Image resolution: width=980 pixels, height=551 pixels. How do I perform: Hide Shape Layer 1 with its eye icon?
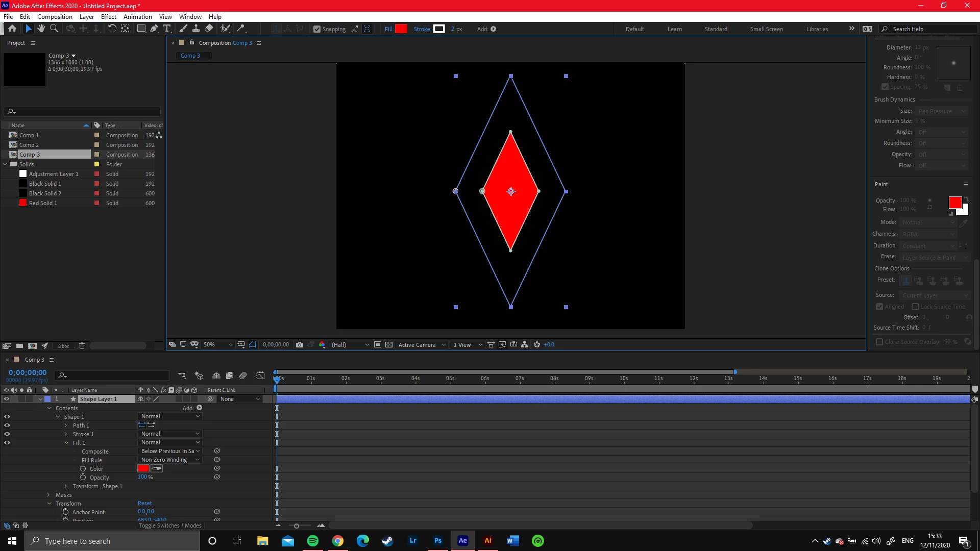click(7, 399)
